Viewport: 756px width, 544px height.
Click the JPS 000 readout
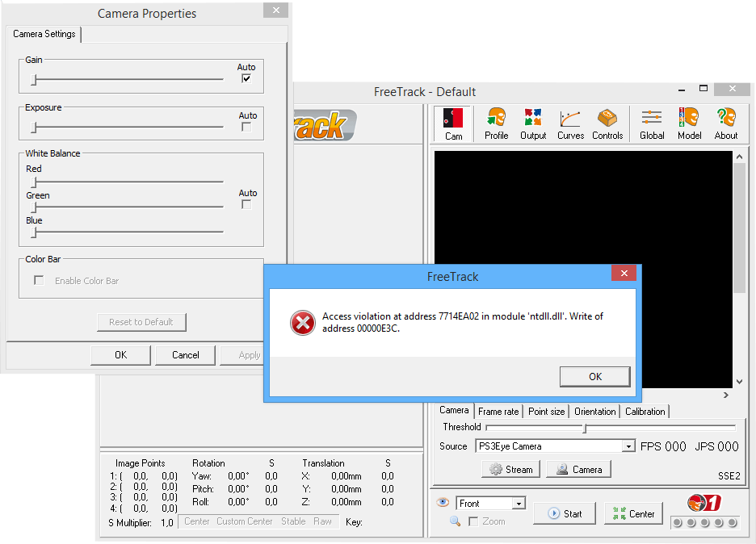click(x=716, y=446)
